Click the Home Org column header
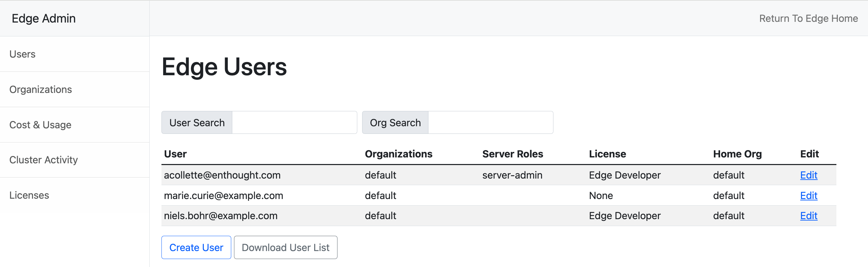 tap(737, 154)
